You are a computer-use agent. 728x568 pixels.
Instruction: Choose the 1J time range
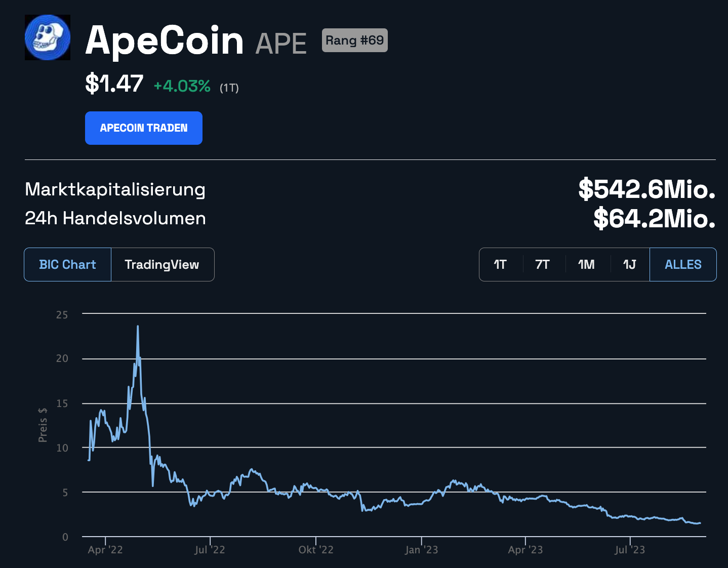629,265
